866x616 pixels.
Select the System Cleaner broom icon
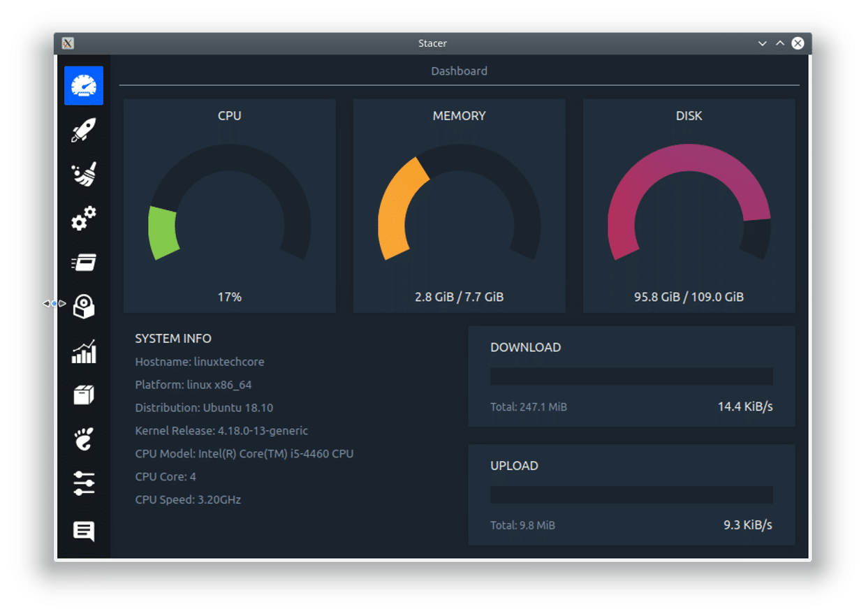pyautogui.click(x=84, y=175)
